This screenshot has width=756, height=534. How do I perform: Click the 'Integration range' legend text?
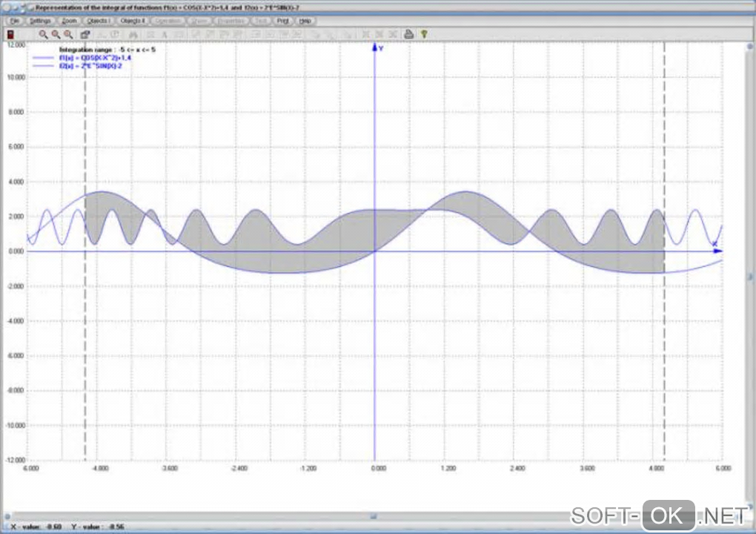coord(107,50)
